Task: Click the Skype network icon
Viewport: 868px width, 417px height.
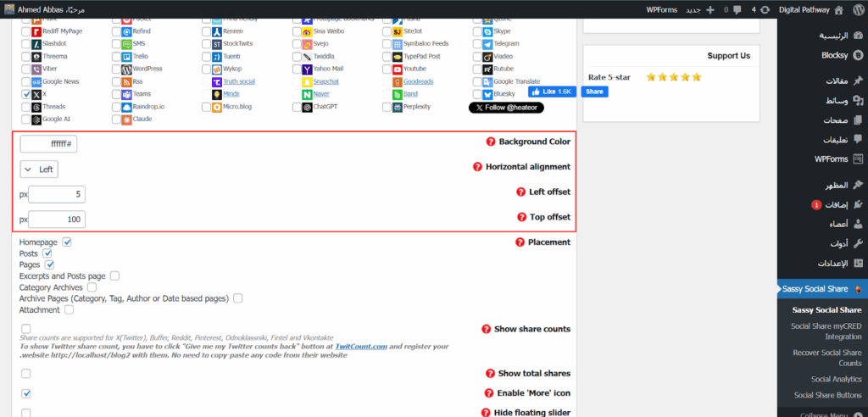Action: coord(487,31)
